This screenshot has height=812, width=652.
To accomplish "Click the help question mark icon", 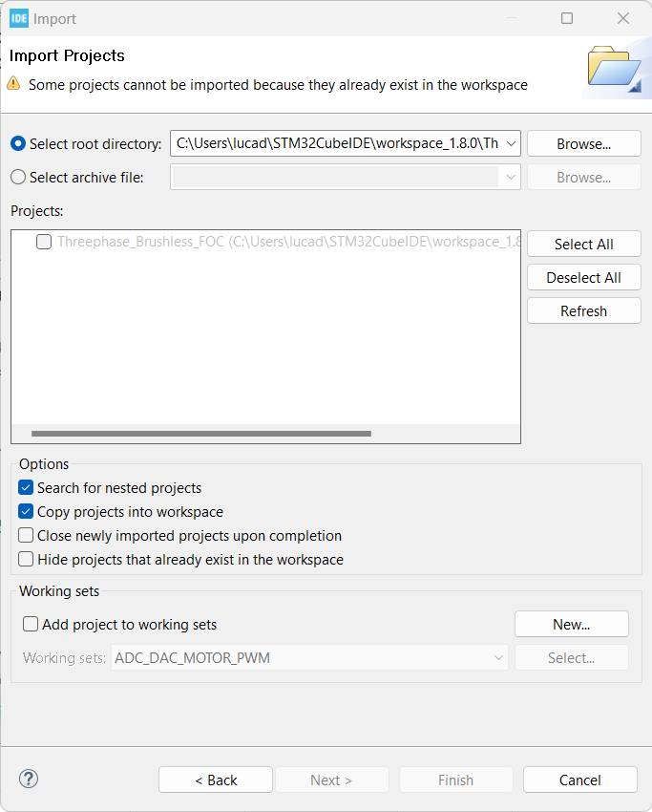I will pyautogui.click(x=28, y=779).
